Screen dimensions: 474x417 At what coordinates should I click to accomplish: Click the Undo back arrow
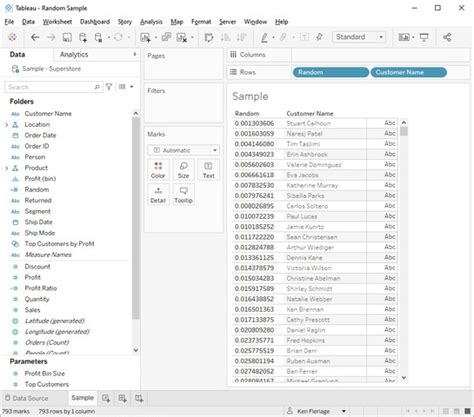[35, 37]
